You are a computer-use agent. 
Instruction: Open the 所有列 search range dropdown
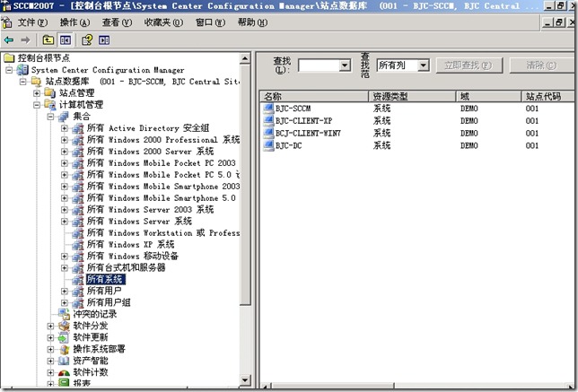click(424, 65)
